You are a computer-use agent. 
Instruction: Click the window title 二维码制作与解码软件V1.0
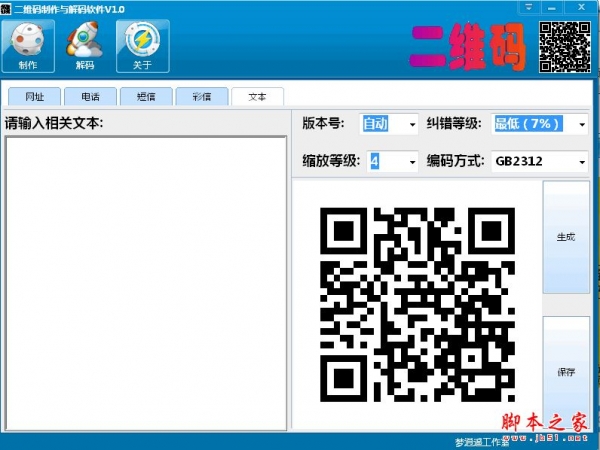(69, 9)
